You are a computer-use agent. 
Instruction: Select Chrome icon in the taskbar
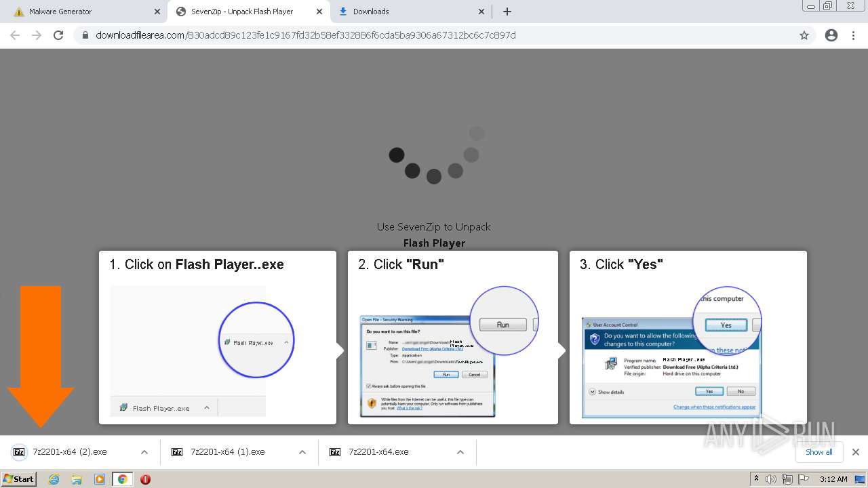coord(123,479)
